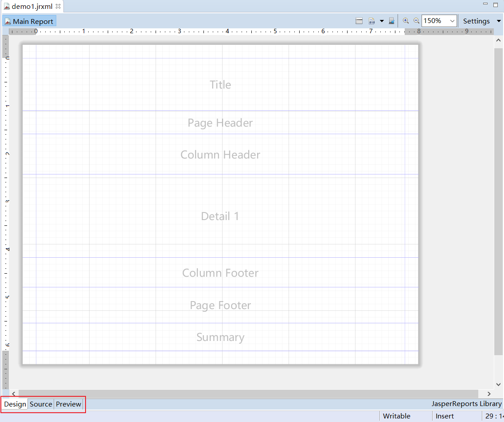Image resolution: width=504 pixels, height=422 pixels.
Task: Click the Writable status bar entry
Action: pos(397,416)
